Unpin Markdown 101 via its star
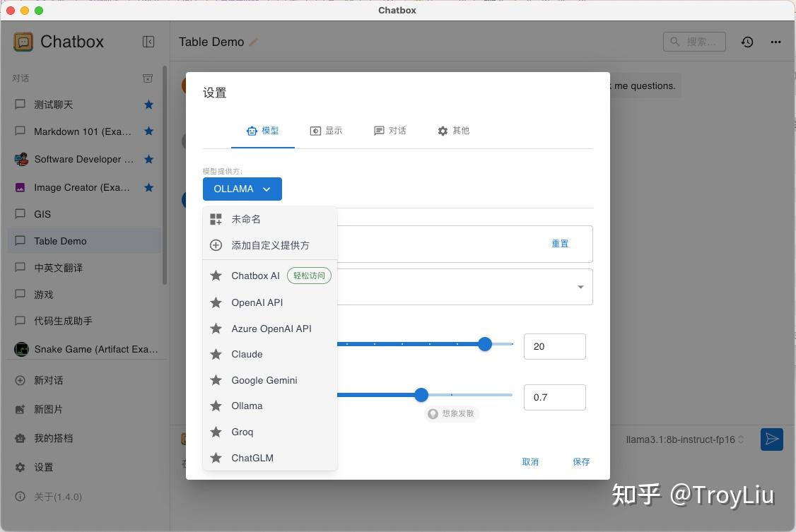796x532 pixels. (x=148, y=131)
